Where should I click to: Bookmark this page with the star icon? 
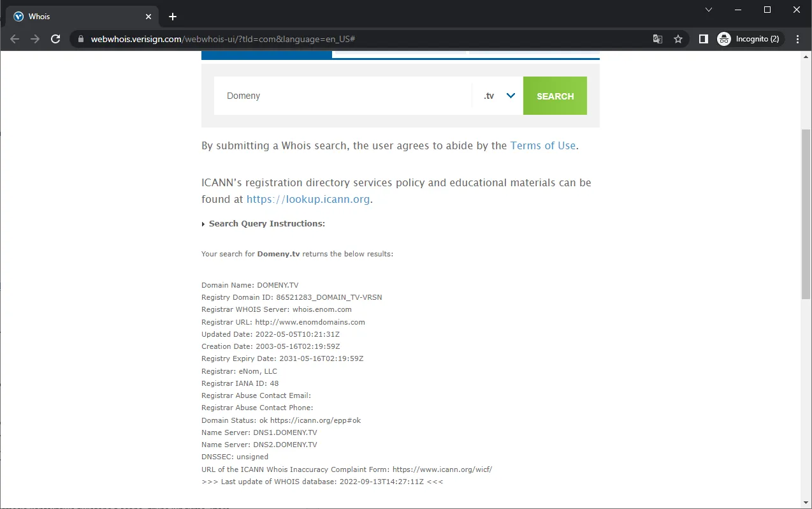click(678, 39)
